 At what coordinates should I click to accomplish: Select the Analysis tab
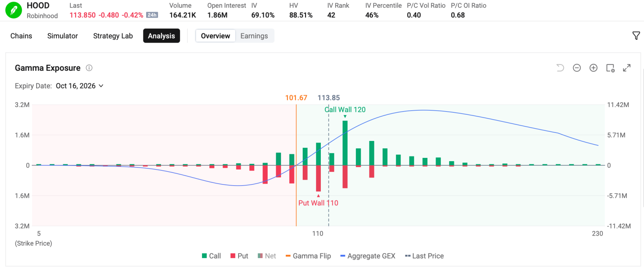tap(161, 36)
